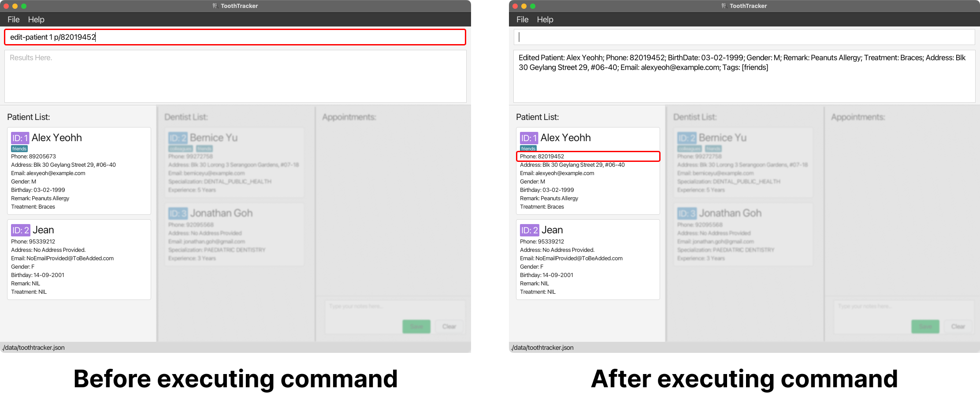This screenshot has height=393, width=980.
Task: Close the left ToothTracker window
Action: (6, 6)
